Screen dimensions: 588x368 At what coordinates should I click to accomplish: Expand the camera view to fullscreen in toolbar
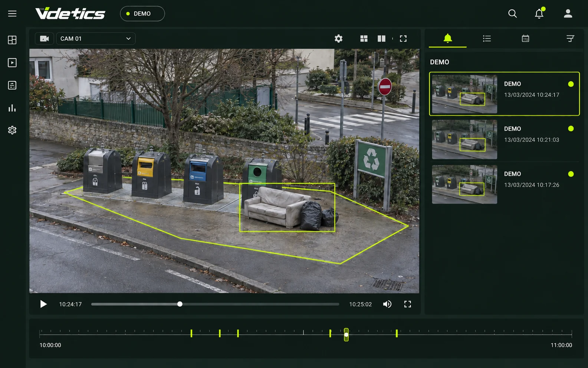pos(403,39)
